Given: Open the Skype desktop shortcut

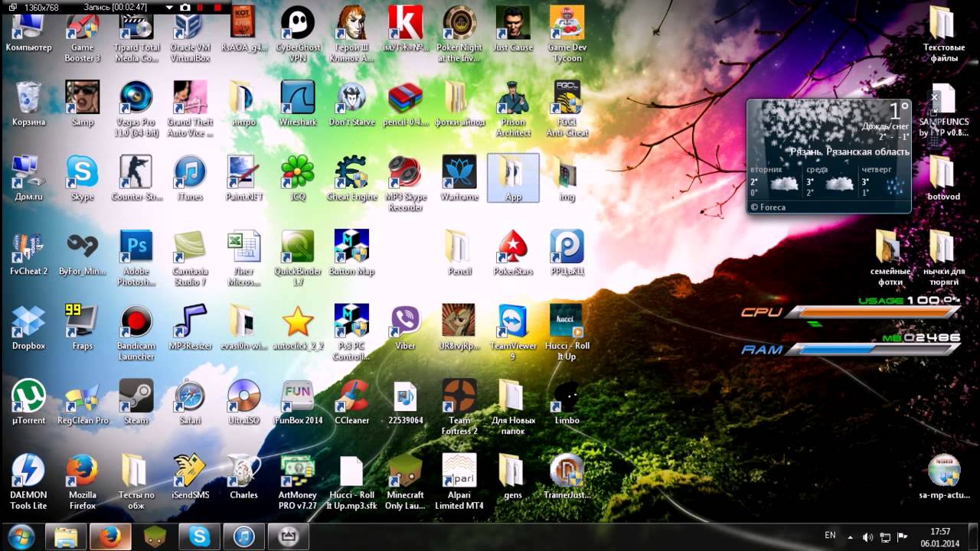Looking at the screenshot, I should click(82, 178).
